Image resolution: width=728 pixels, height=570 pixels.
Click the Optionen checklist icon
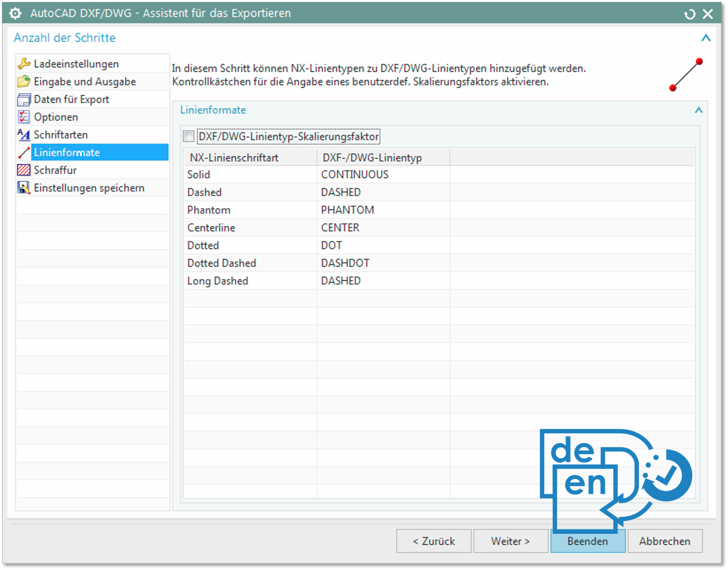(24, 117)
